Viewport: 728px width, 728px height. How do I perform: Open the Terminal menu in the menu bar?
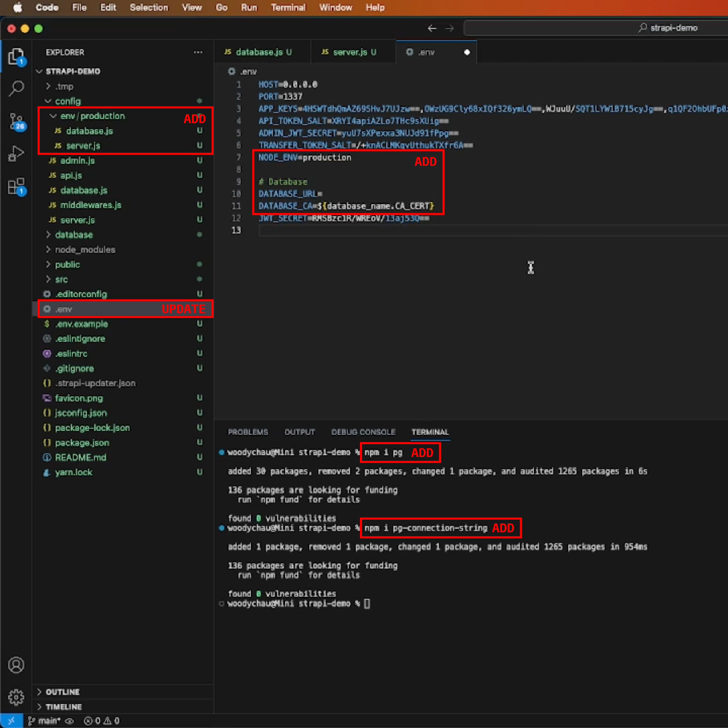[x=288, y=7]
